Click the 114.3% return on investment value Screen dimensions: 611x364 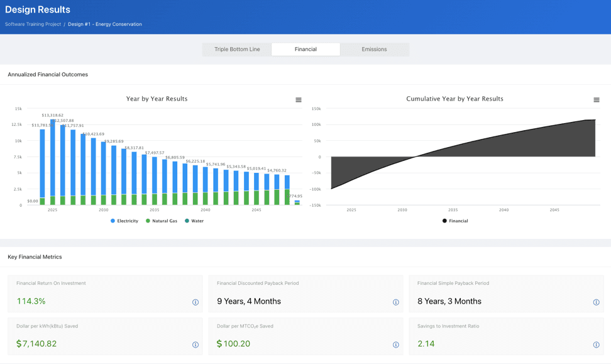pos(31,302)
